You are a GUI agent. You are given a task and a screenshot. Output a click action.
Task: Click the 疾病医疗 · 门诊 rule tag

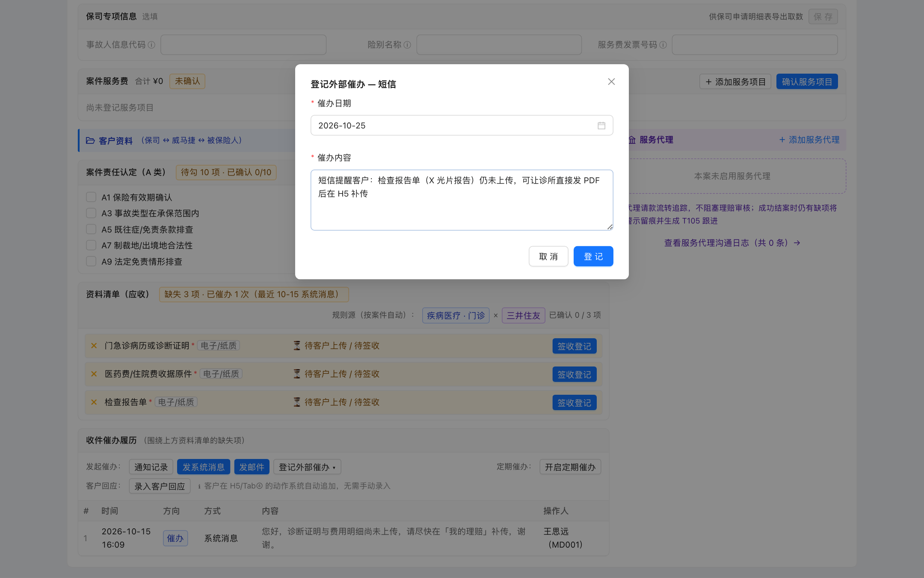(456, 316)
